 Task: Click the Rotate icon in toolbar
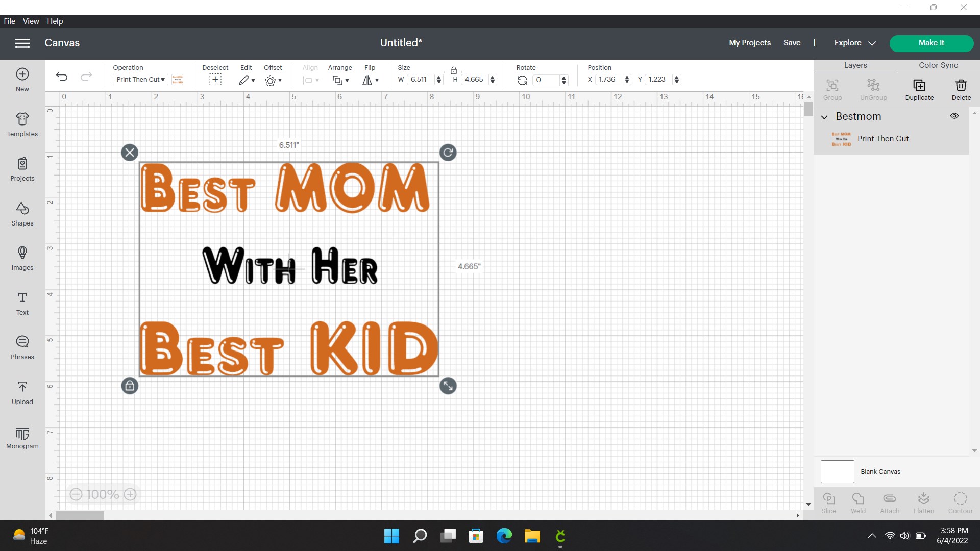[522, 80]
